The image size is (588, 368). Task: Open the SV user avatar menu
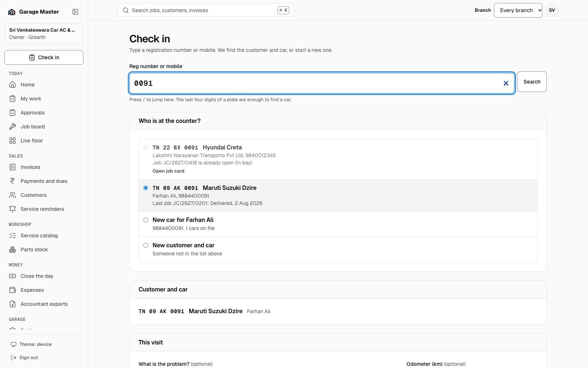552,10
